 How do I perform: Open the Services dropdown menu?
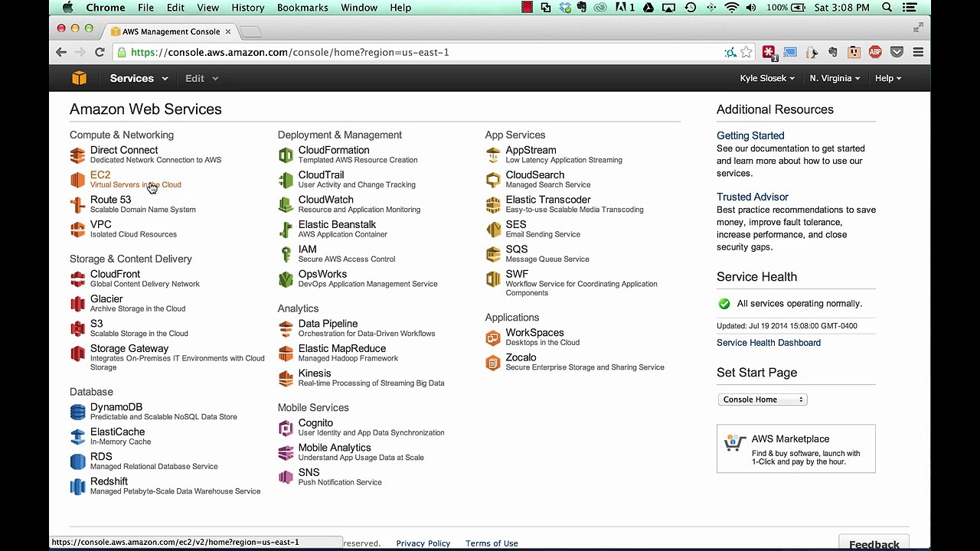[x=139, y=78]
